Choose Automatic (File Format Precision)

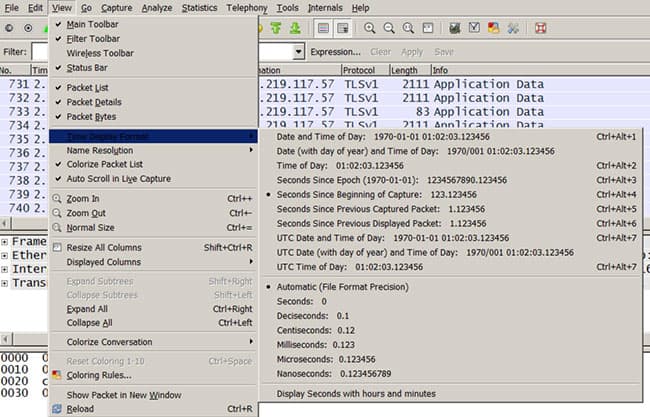(x=451, y=287)
